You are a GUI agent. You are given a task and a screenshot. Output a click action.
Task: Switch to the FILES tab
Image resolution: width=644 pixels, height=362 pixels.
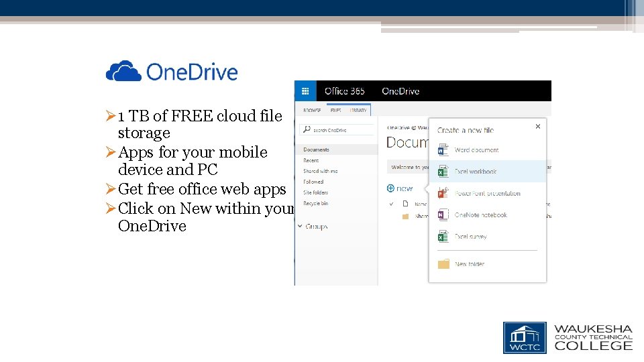pyautogui.click(x=335, y=110)
